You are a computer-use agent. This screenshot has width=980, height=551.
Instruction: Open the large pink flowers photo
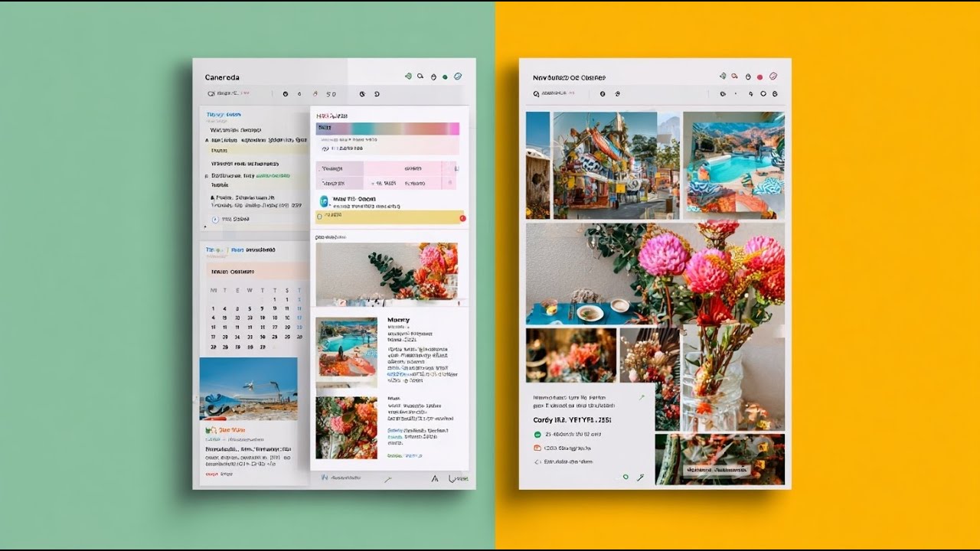point(655,274)
